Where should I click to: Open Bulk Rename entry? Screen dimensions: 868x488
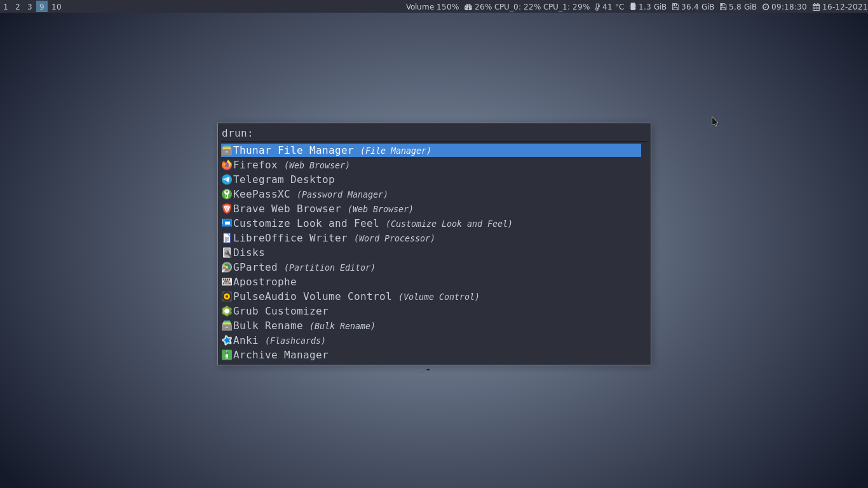tap(431, 326)
